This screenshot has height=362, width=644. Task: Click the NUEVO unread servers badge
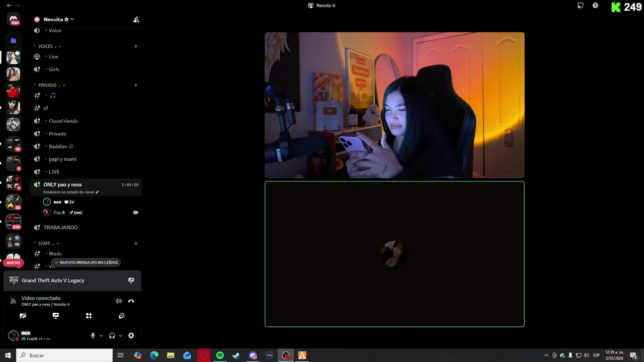14,262
